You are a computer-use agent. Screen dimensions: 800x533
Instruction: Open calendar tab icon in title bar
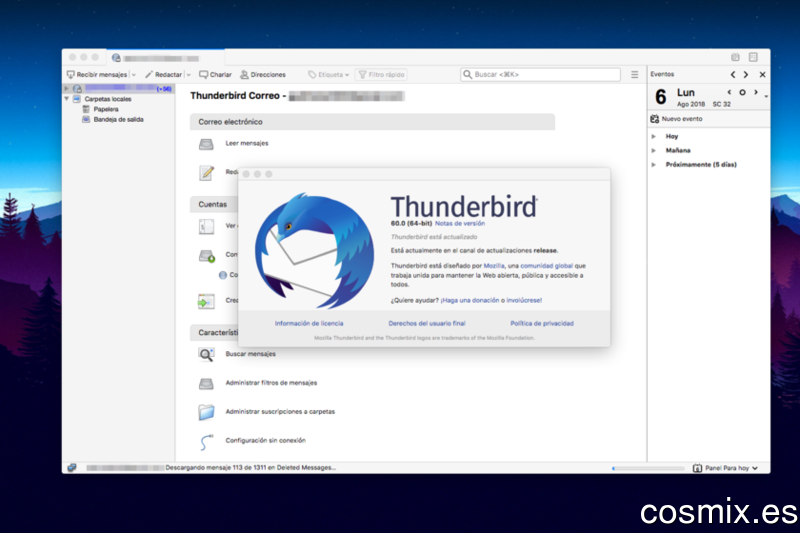click(735, 57)
